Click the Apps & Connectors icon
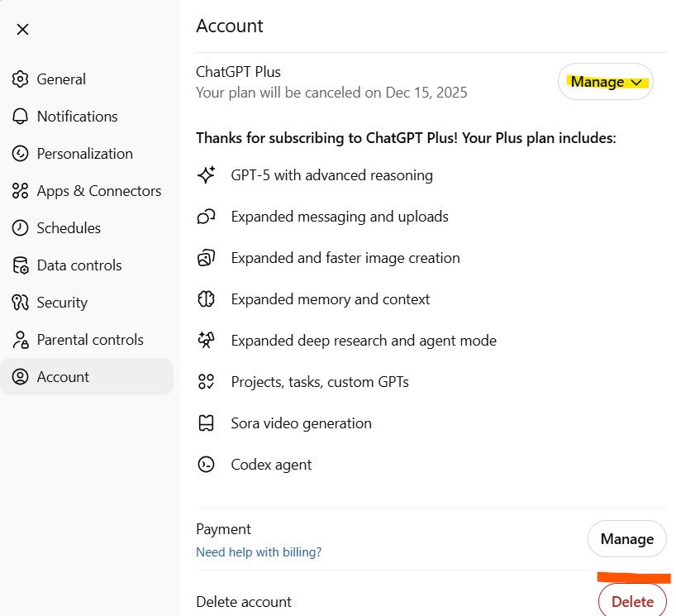Image resolution: width=676 pixels, height=616 pixels. 21,191
